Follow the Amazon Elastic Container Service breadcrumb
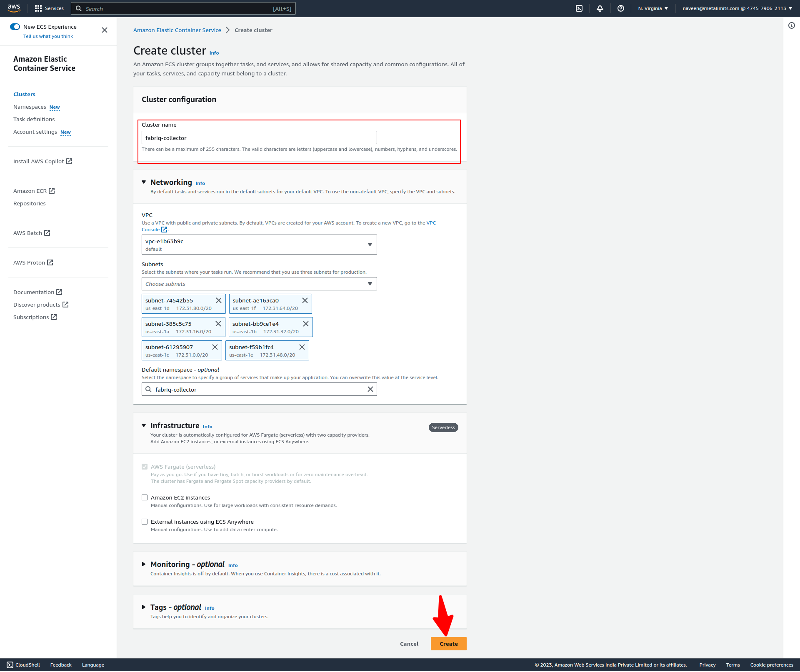Viewport: 800px width, 672px height. [x=177, y=30]
